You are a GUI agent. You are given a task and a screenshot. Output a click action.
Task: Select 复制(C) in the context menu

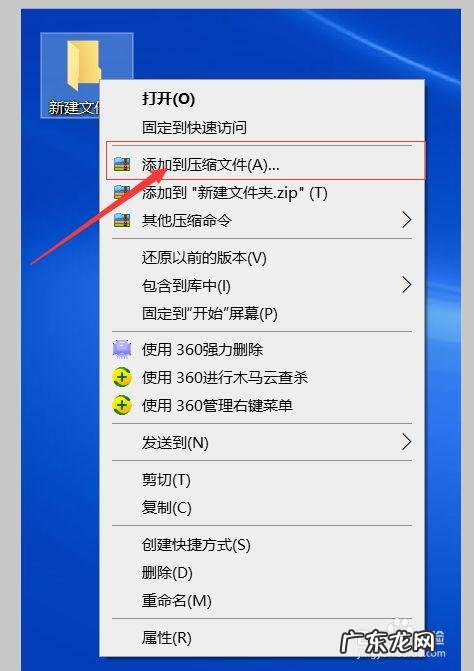[x=167, y=508]
